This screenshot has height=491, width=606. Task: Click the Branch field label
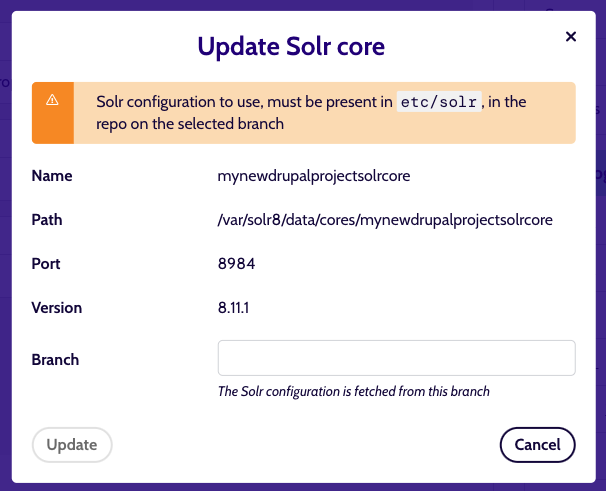point(55,360)
